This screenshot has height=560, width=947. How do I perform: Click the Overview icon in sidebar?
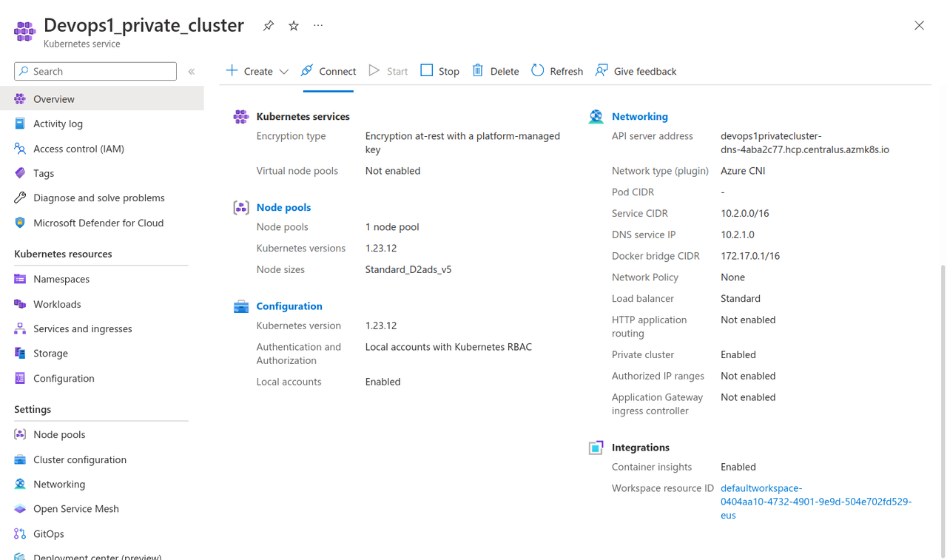point(20,98)
